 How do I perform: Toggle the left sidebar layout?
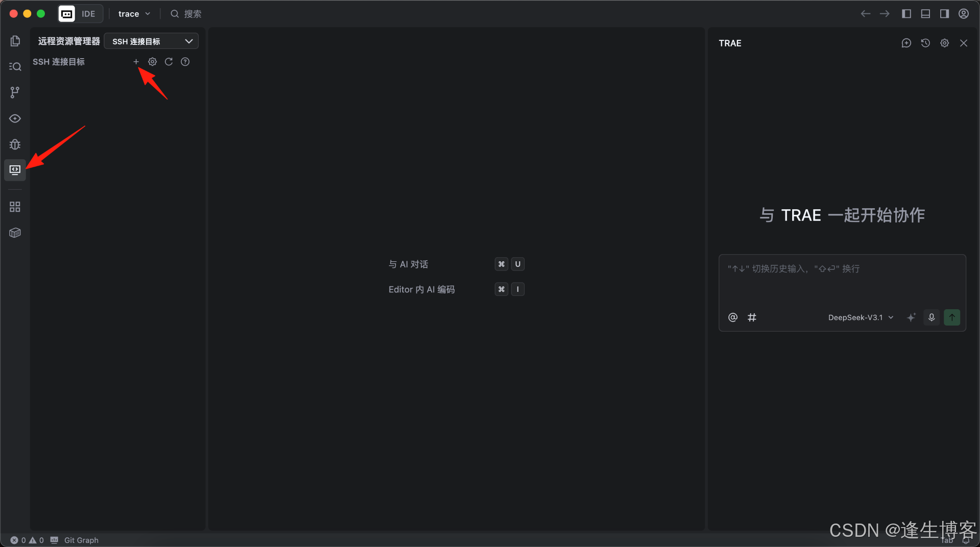(x=906, y=14)
